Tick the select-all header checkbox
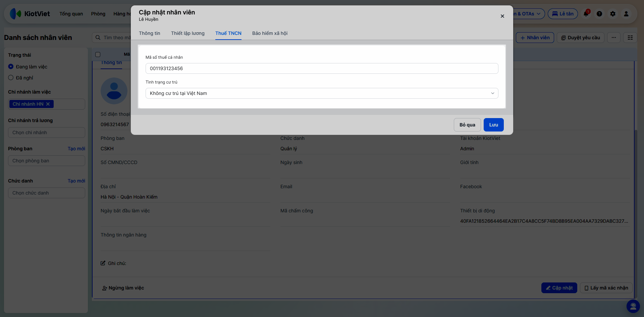 (98, 54)
